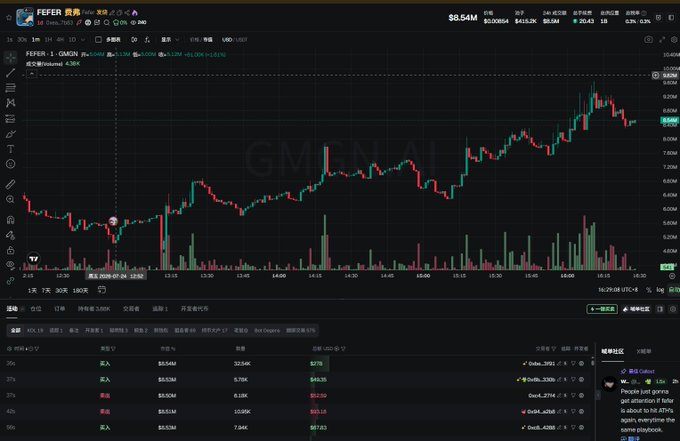Select the 1D chart interval
Viewport: 680px width, 441px height.
coord(72,39)
